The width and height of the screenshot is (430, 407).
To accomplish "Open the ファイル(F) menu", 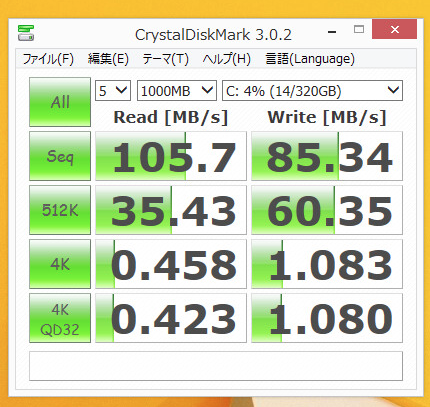I will [48, 59].
